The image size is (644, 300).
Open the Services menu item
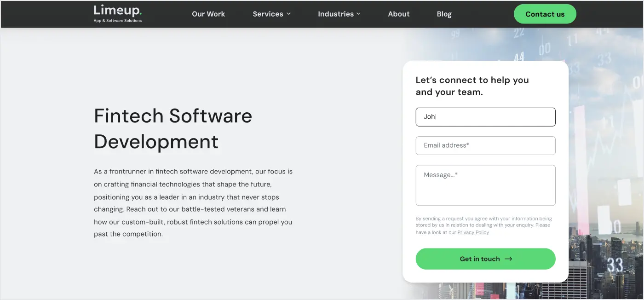coord(268,14)
